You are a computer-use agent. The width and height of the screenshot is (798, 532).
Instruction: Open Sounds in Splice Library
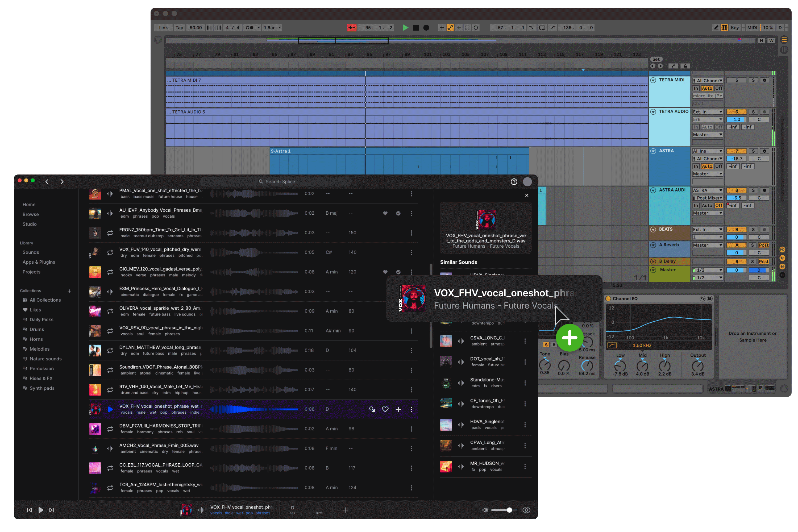[31, 252]
